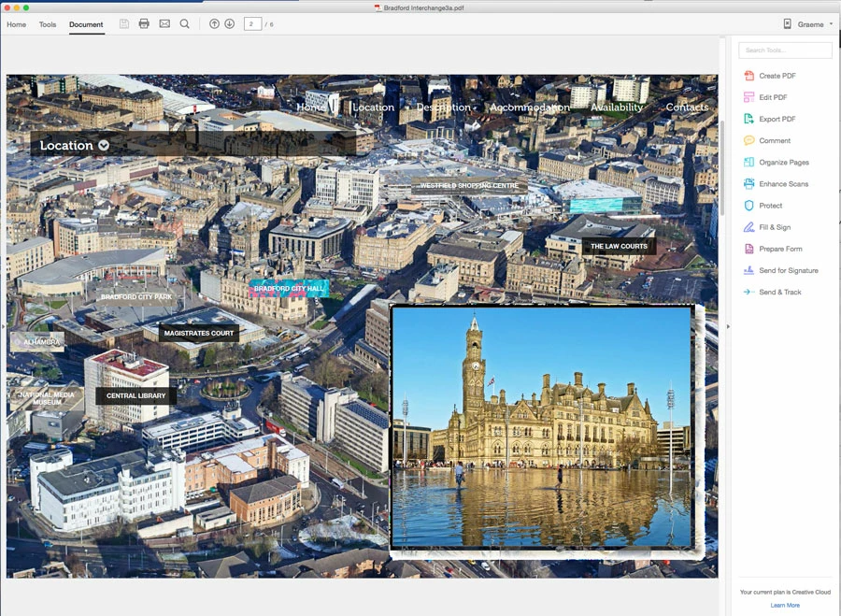
Task: Click the Send for Signature icon
Action: (748, 270)
